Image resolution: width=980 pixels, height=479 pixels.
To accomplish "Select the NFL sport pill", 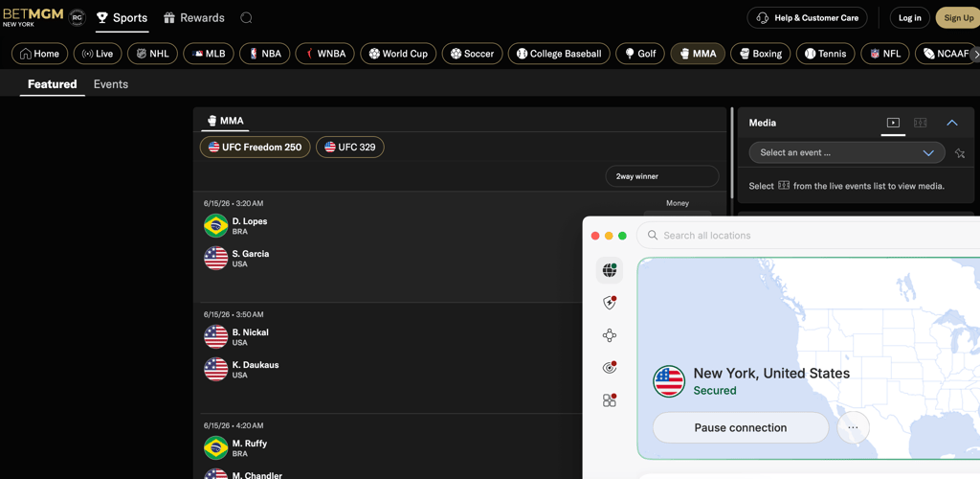I will [885, 54].
